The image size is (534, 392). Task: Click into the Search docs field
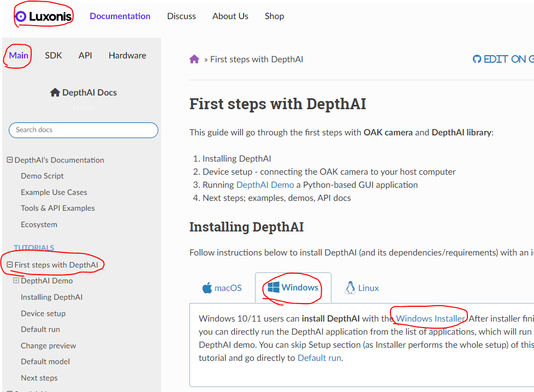84,130
